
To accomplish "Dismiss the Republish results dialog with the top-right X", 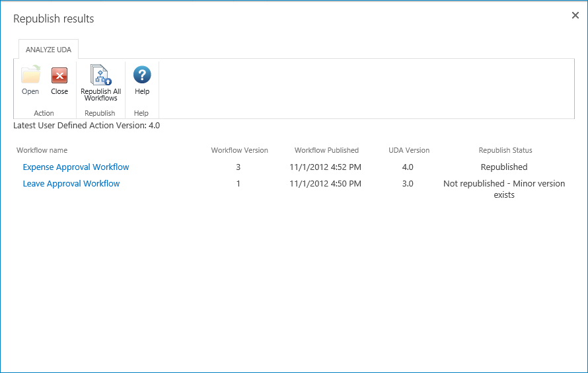I will (x=575, y=16).
